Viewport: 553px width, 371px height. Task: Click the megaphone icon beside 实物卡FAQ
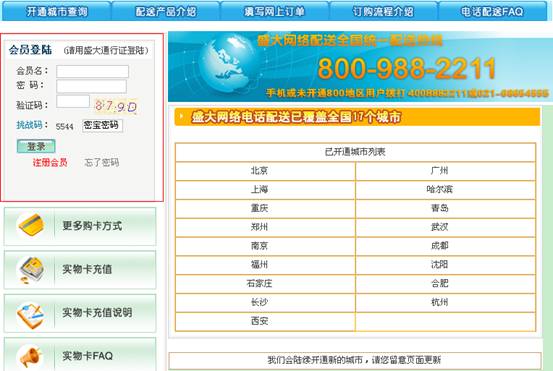31,357
